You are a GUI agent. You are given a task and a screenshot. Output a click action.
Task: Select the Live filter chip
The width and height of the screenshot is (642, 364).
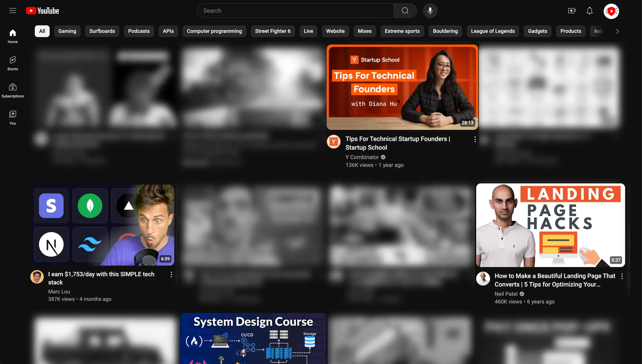pos(308,31)
